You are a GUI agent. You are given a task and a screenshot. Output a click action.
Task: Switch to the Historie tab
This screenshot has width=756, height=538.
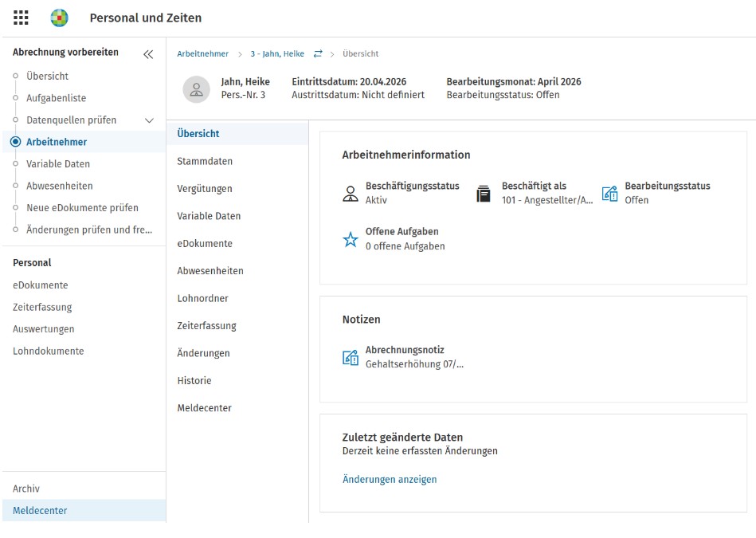194,381
